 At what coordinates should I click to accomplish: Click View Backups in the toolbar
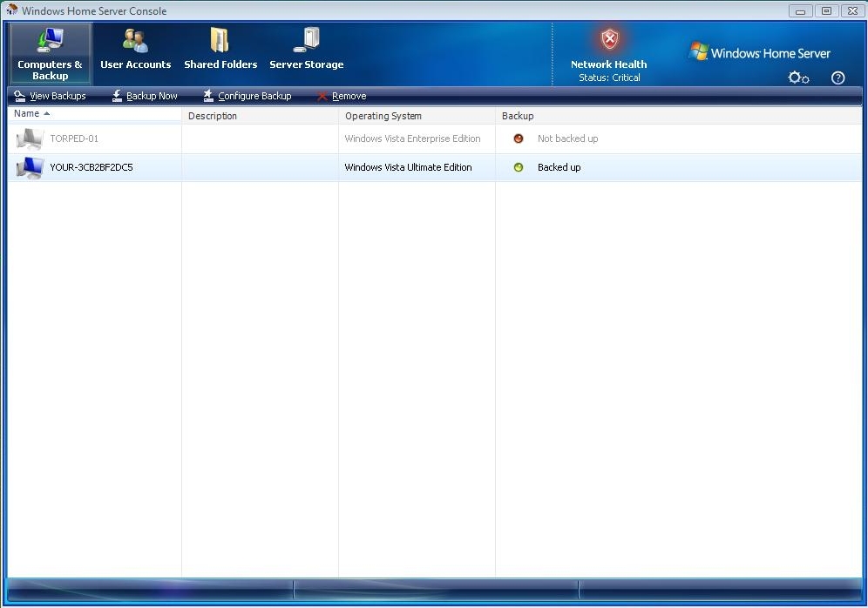(x=50, y=96)
